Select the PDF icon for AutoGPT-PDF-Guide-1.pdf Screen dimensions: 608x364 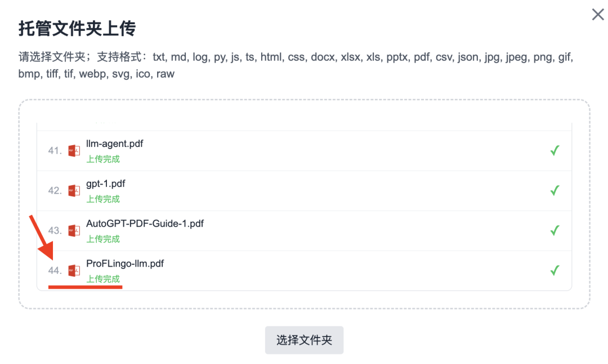point(73,231)
